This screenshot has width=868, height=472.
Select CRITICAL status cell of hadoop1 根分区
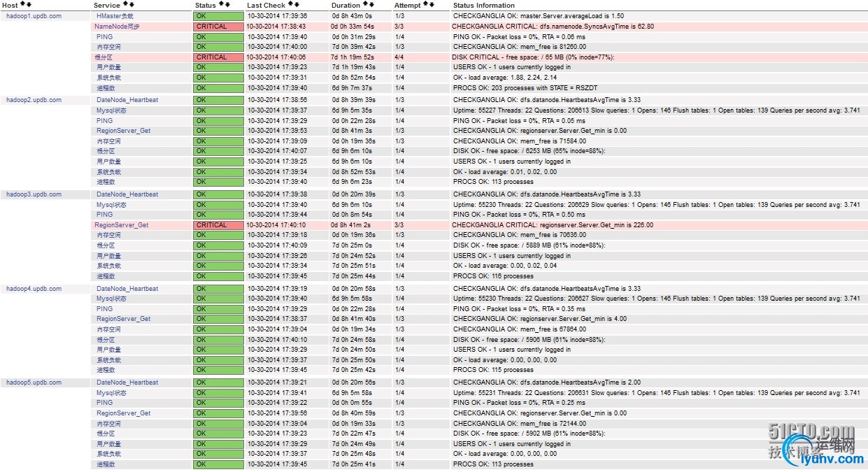pyautogui.click(x=219, y=57)
